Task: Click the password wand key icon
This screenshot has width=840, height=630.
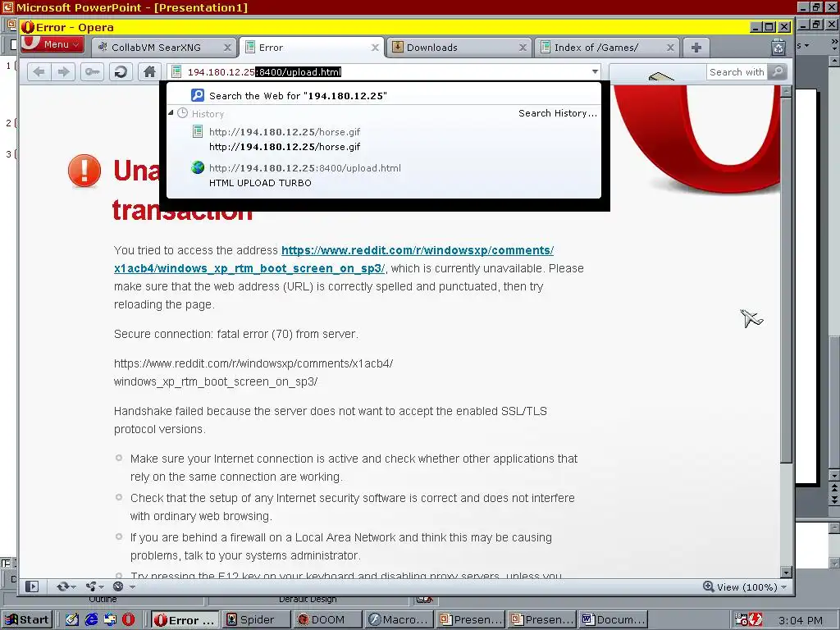Action: [92, 72]
